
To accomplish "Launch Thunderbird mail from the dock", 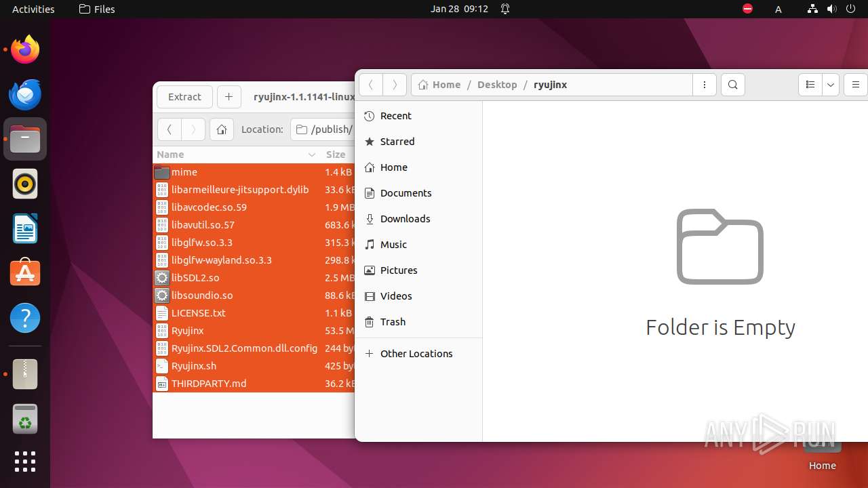I will [25, 94].
